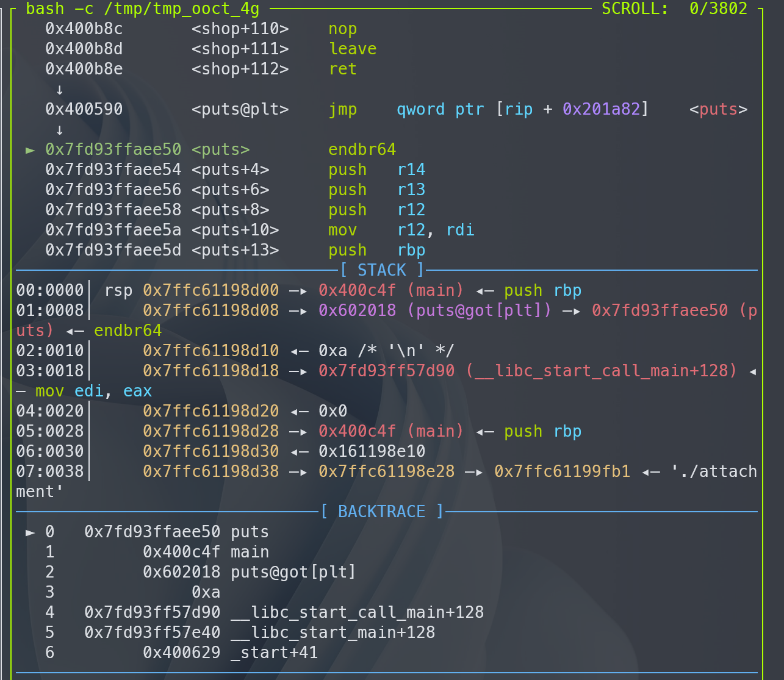Image resolution: width=784 pixels, height=680 pixels.
Task: Select stack address 0x7ffc61198d20
Action: point(211,411)
